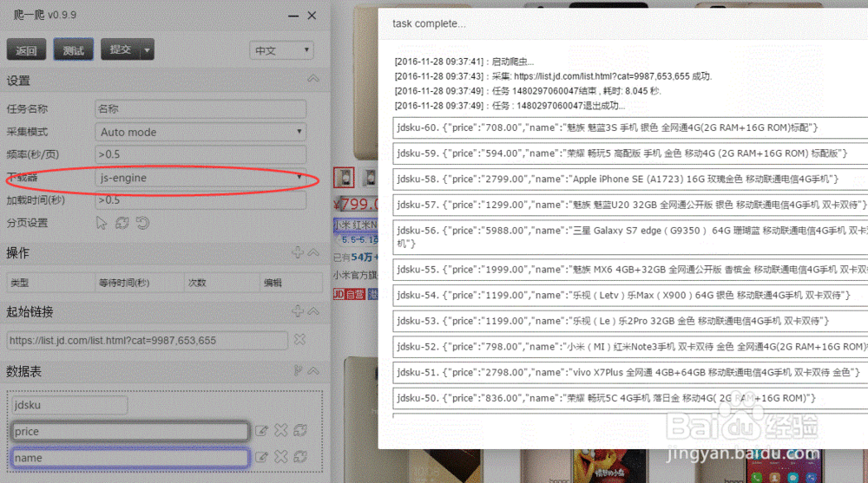Image resolution: width=868 pixels, height=483 pixels.
Task: Click the jdsku-54 Letv result row
Action: pyautogui.click(x=630, y=295)
